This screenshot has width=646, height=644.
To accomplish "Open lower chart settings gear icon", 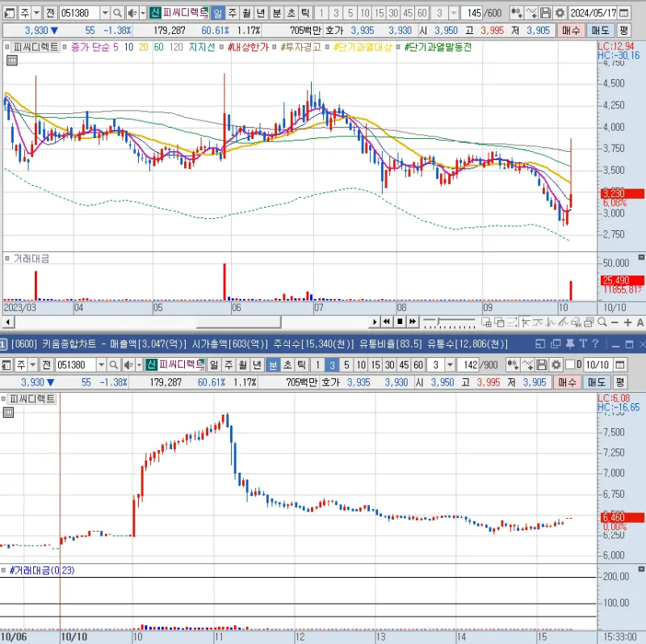I will pos(556,365).
